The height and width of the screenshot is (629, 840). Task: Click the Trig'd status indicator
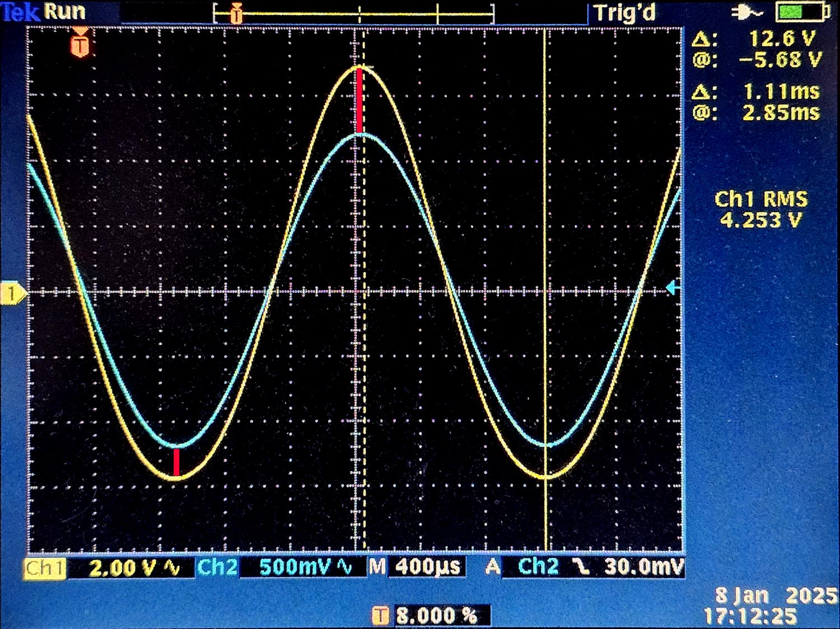pos(624,12)
